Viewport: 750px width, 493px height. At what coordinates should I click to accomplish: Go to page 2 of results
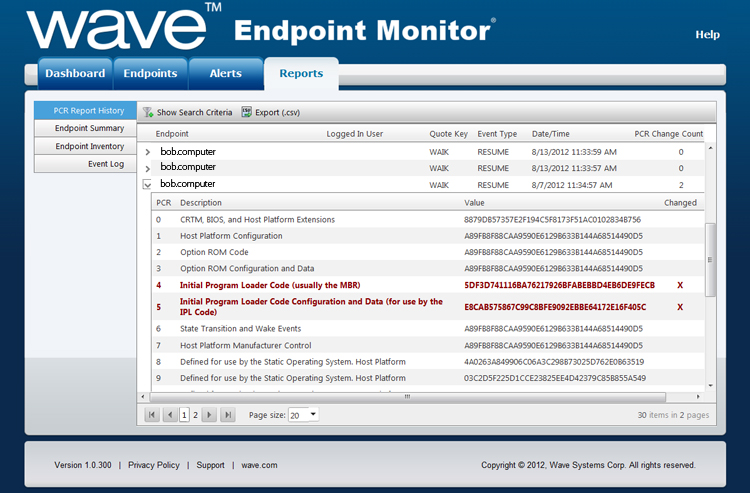[195, 415]
